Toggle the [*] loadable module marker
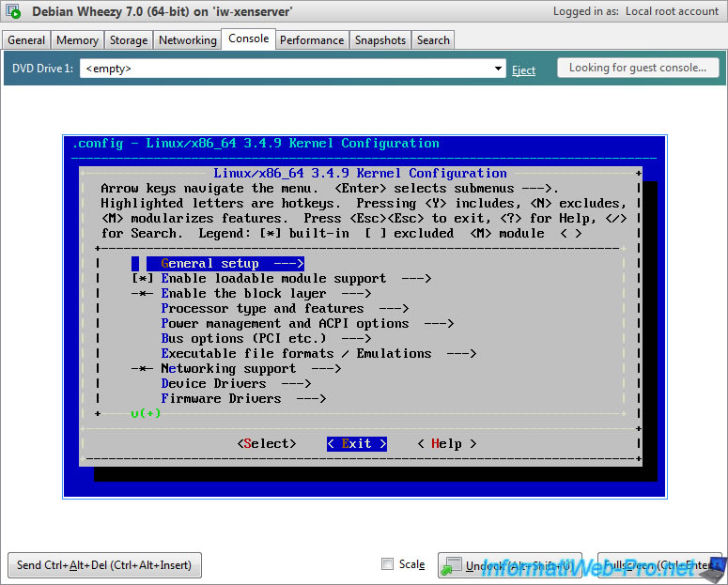Image resolution: width=728 pixels, height=585 pixels. coord(143,278)
